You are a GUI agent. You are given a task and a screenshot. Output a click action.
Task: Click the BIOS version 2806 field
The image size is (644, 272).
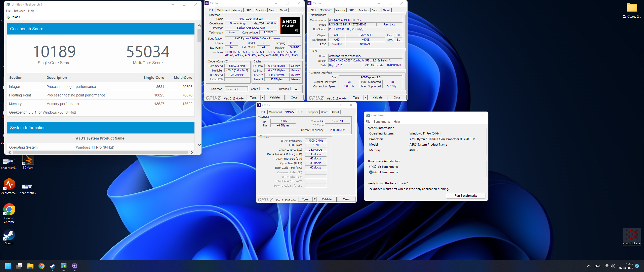[365, 61]
